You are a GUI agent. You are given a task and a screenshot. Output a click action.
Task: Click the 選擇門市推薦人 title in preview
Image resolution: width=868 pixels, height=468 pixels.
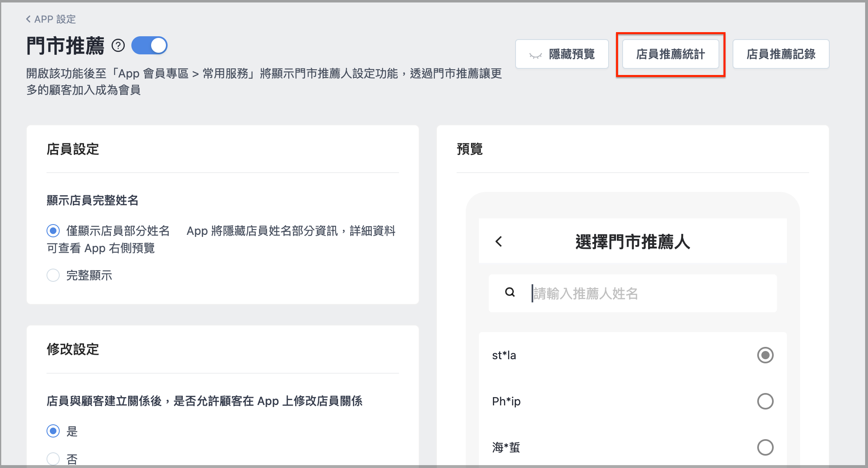633,242
